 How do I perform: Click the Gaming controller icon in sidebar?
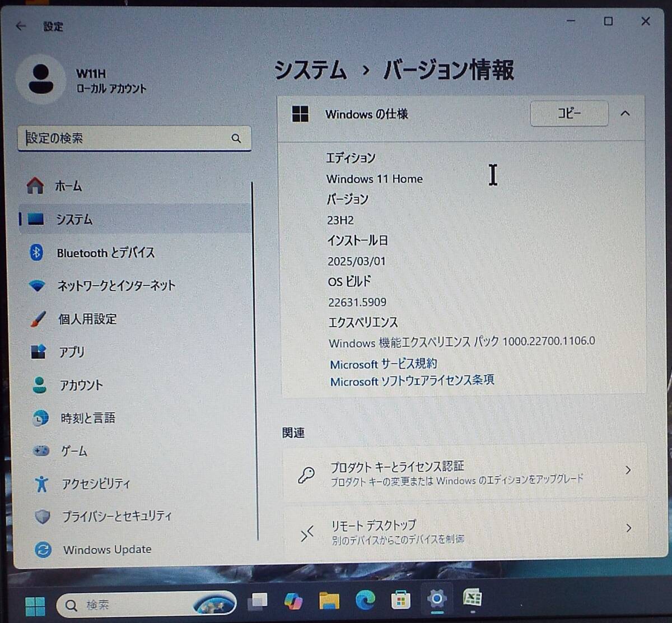click(41, 450)
